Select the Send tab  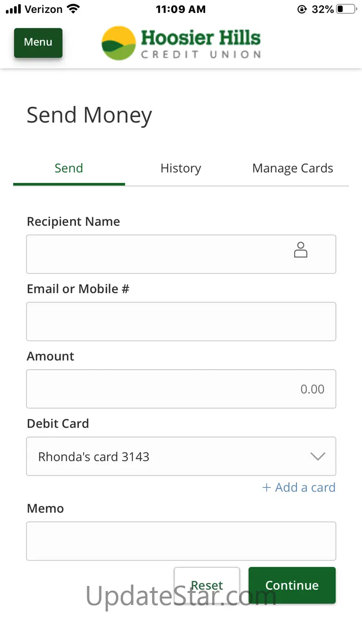click(x=69, y=168)
